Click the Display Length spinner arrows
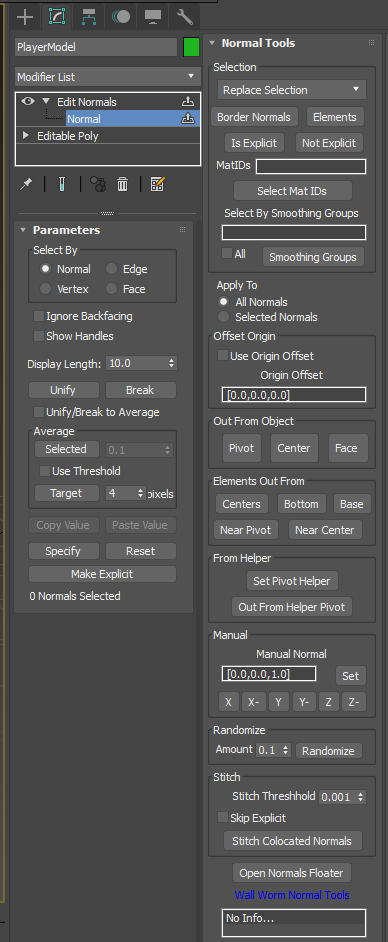The image size is (388, 942). click(x=172, y=363)
